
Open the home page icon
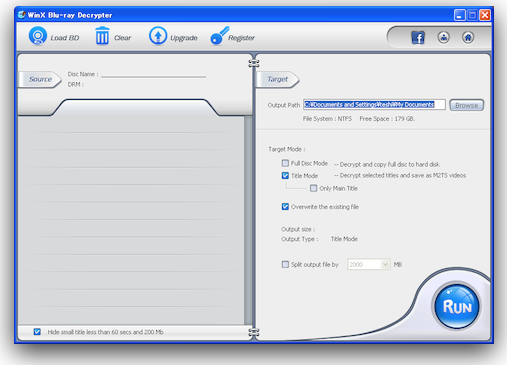pos(468,37)
